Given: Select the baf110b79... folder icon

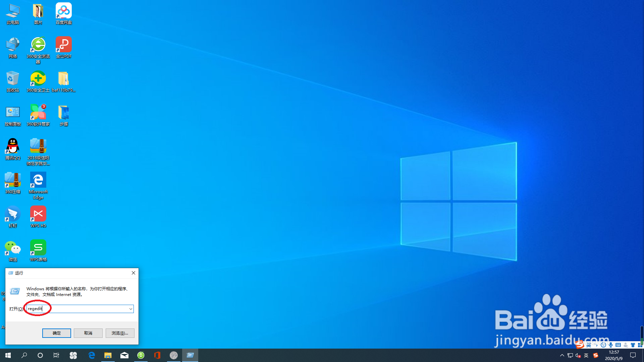Looking at the screenshot, I should pyautogui.click(x=64, y=82).
